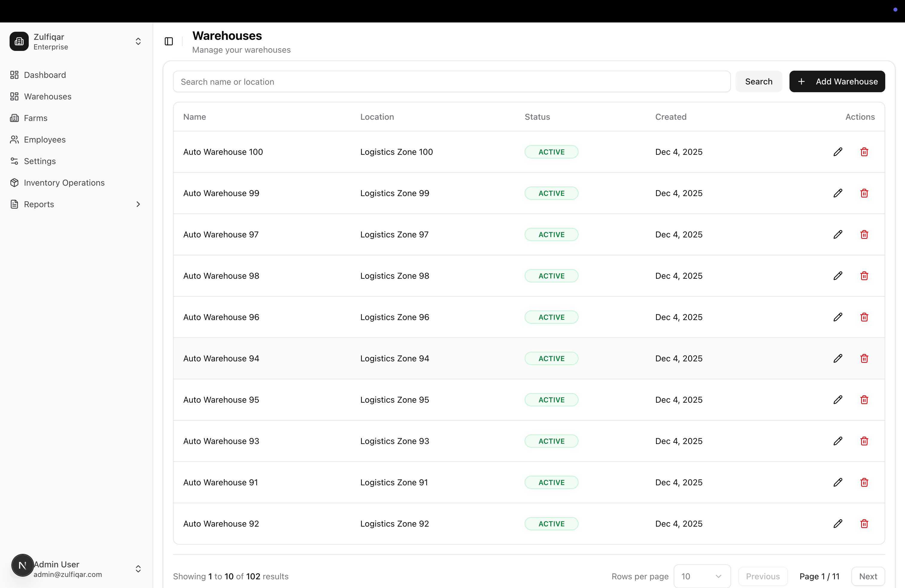
Task: Click edit pencil for Auto Warehouse 100
Action: [x=838, y=152]
